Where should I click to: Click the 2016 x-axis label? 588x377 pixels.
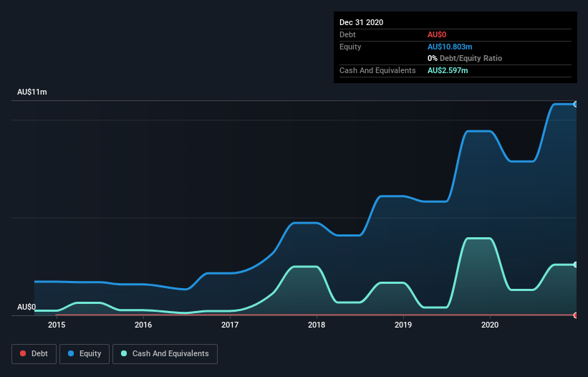tap(143, 325)
